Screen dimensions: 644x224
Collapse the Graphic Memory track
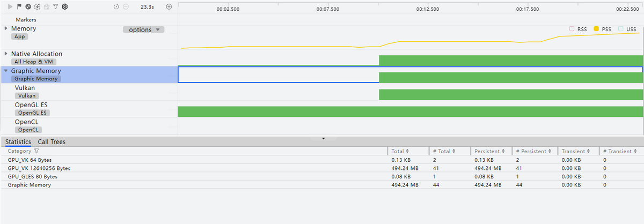6,71
